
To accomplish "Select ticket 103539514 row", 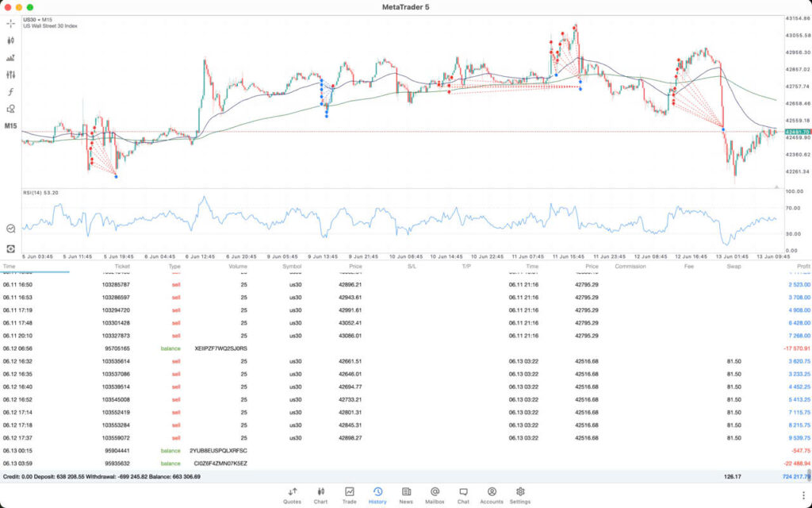I will 406,387.
